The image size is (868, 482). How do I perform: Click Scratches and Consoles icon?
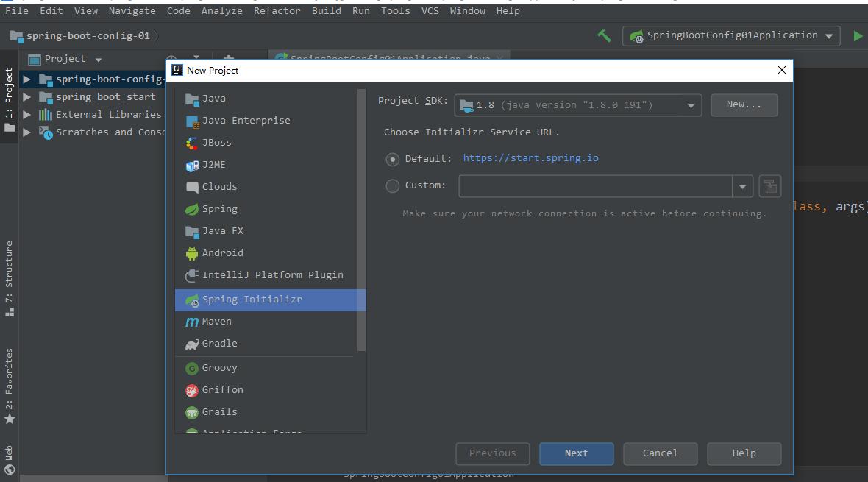tap(46, 132)
